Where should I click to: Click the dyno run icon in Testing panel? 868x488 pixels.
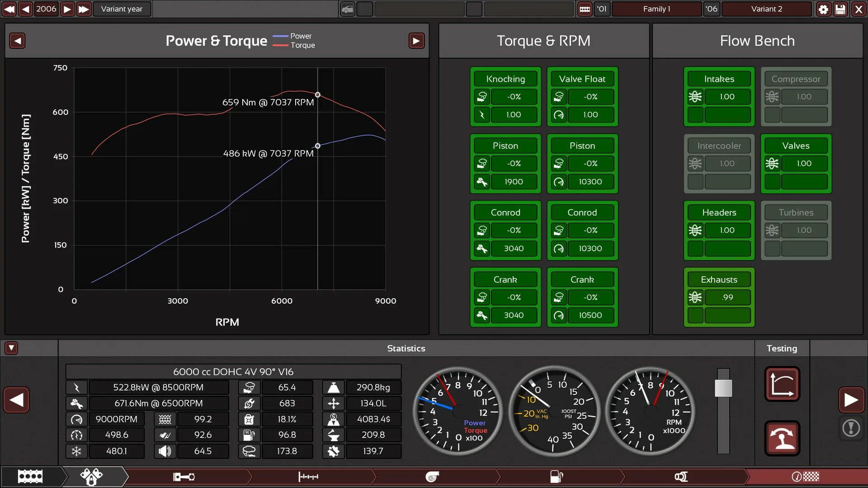[783, 438]
